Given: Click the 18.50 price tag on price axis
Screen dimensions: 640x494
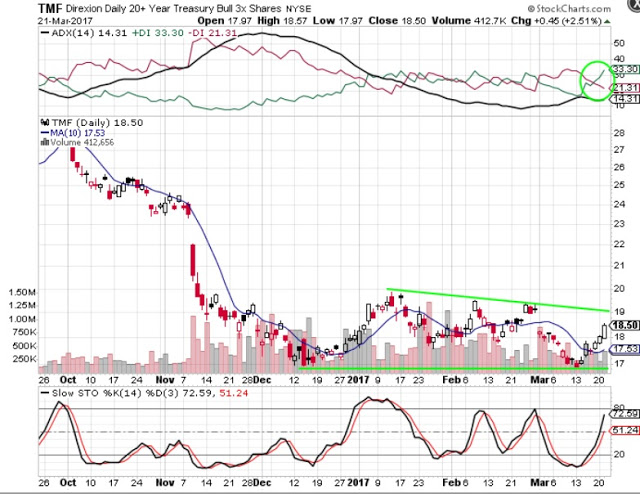Looking at the screenshot, I should 625,325.
